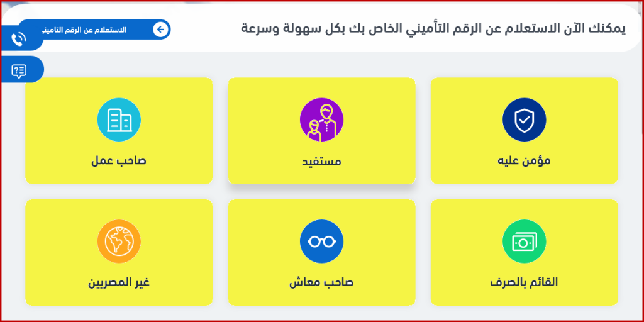The image size is (644, 322).
Task: Click the green banknote icon for القائم بالصرف
Action: click(524, 241)
